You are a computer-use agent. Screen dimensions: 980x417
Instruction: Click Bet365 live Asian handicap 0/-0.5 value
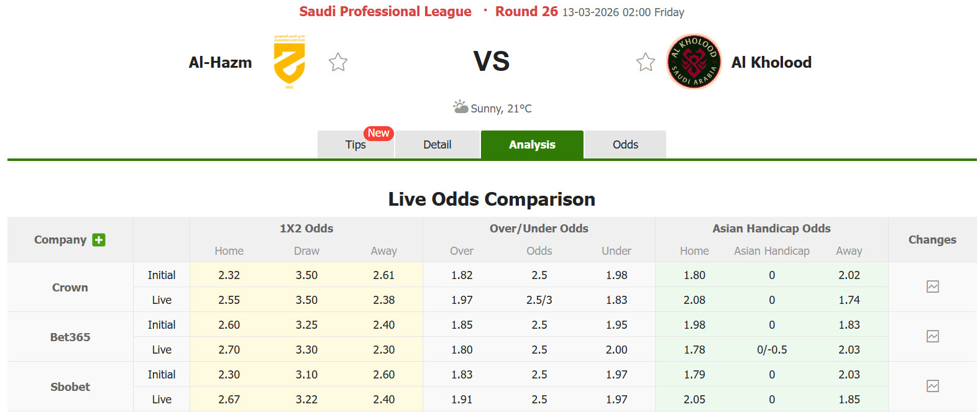[772, 350]
